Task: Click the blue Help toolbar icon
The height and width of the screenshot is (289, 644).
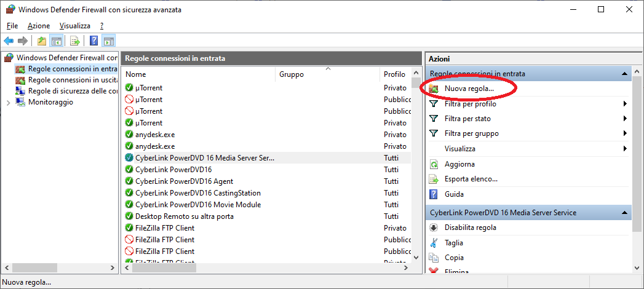Action: [x=93, y=41]
